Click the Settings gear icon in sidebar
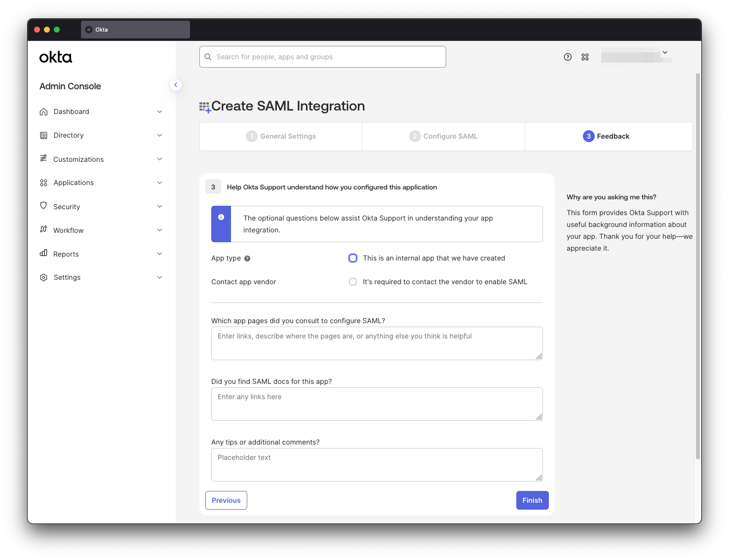 (44, 277)
